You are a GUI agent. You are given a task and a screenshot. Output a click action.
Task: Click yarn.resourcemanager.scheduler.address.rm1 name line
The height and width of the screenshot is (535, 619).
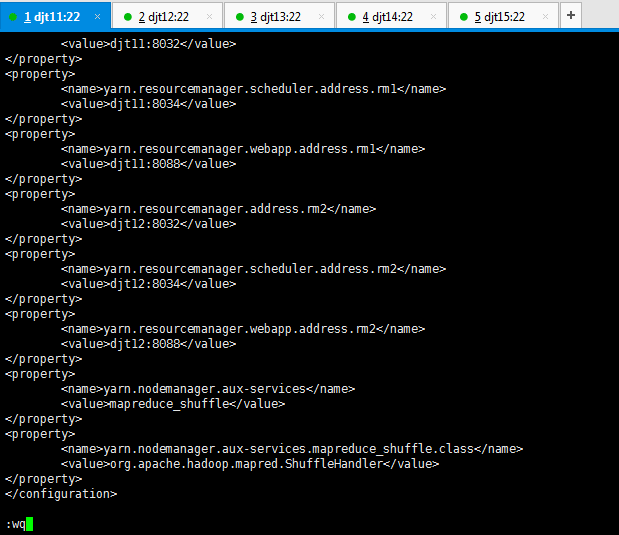point(253,89)
